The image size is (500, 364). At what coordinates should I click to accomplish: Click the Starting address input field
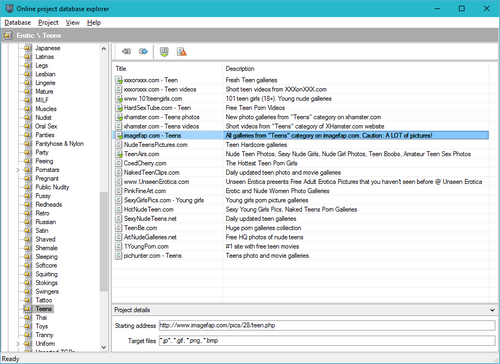[x=327, y=325]
